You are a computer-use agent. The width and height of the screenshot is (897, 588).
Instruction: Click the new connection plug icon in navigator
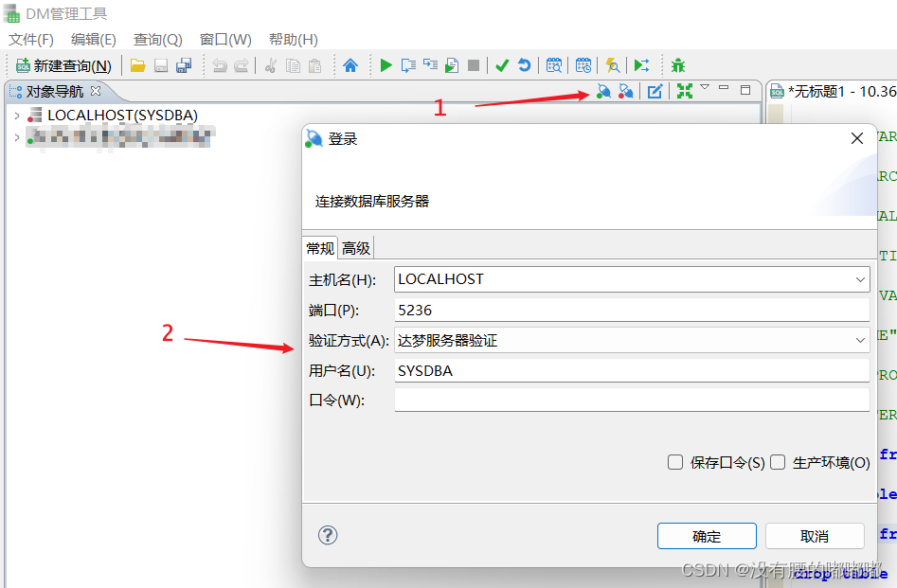tap(603, 91)
